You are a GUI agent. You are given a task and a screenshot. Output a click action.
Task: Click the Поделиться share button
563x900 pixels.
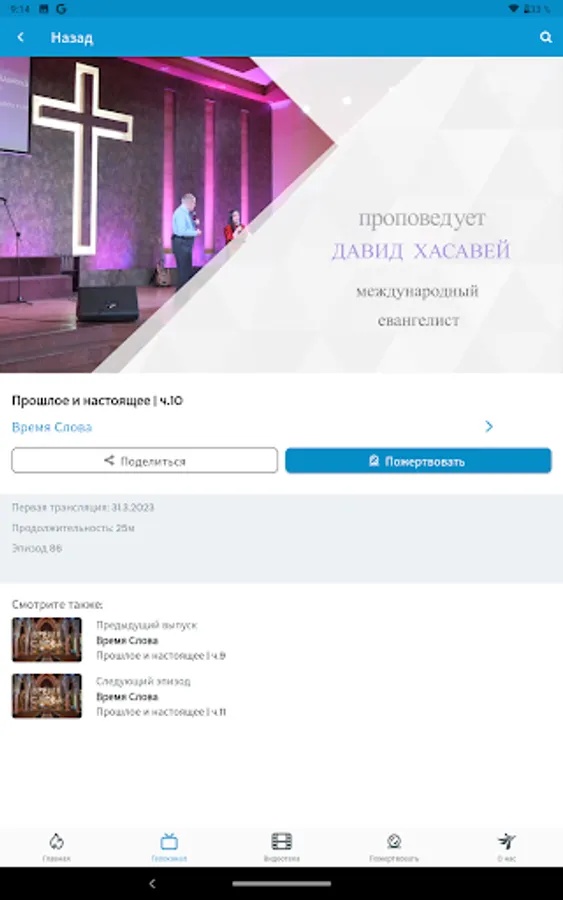point(145,460)
